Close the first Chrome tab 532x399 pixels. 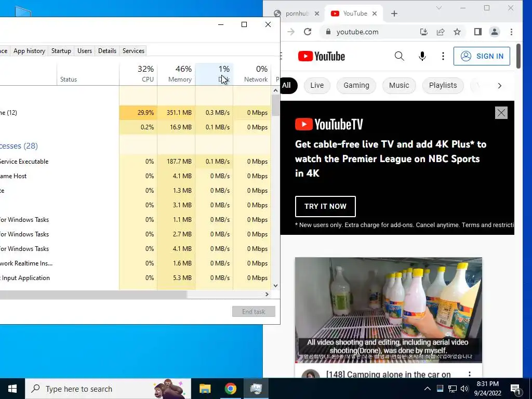click(316, 14)
